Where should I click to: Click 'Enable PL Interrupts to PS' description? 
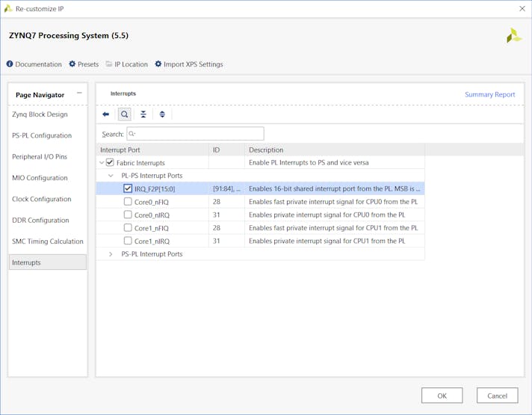point(309,163)
